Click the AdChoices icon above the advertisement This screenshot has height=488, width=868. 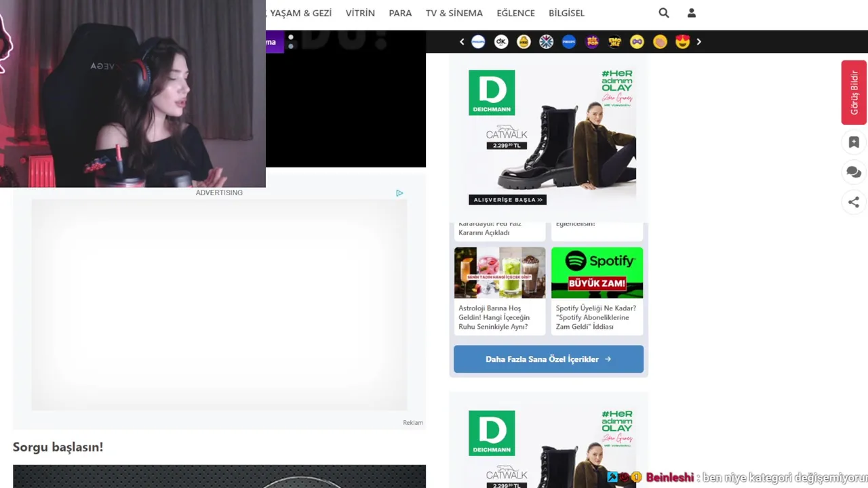tap(399, 193)
